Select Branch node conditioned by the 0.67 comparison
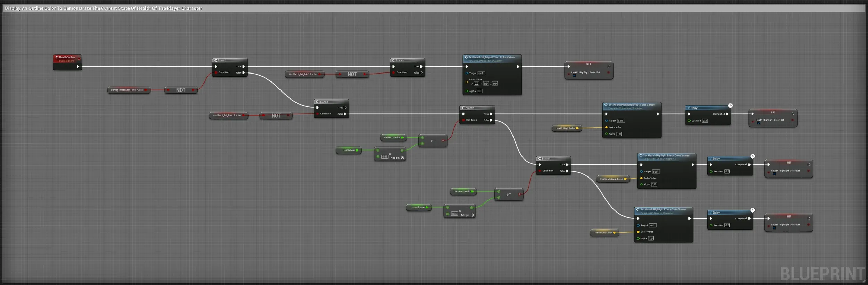868x285 pixels. click(477, 115)
